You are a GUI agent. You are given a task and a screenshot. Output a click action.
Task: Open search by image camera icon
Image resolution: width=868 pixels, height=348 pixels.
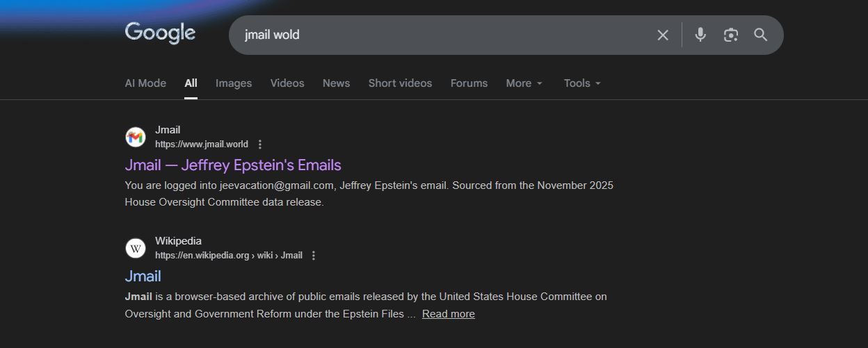point(730,35)
